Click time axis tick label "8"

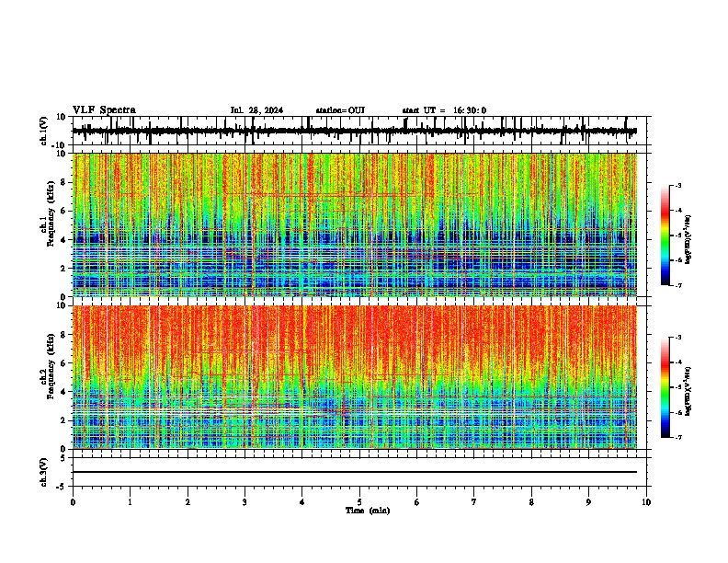(x=531, y=502)
